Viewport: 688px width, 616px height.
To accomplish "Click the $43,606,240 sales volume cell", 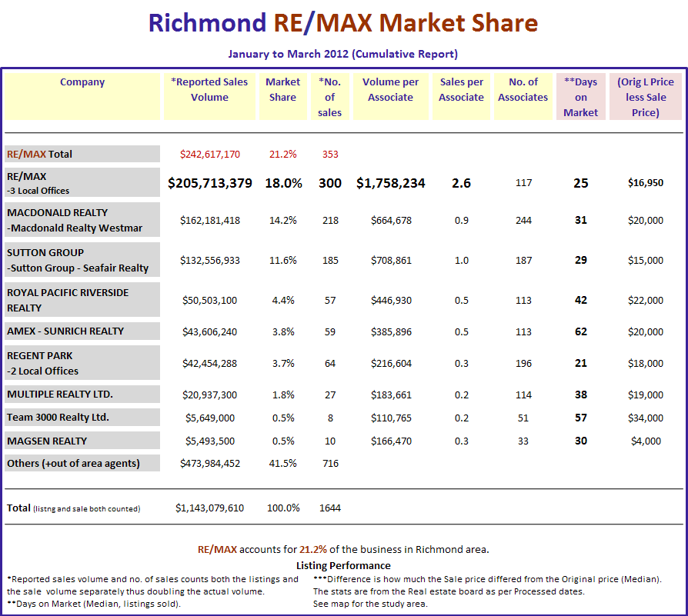I will (x=210, y=332).
